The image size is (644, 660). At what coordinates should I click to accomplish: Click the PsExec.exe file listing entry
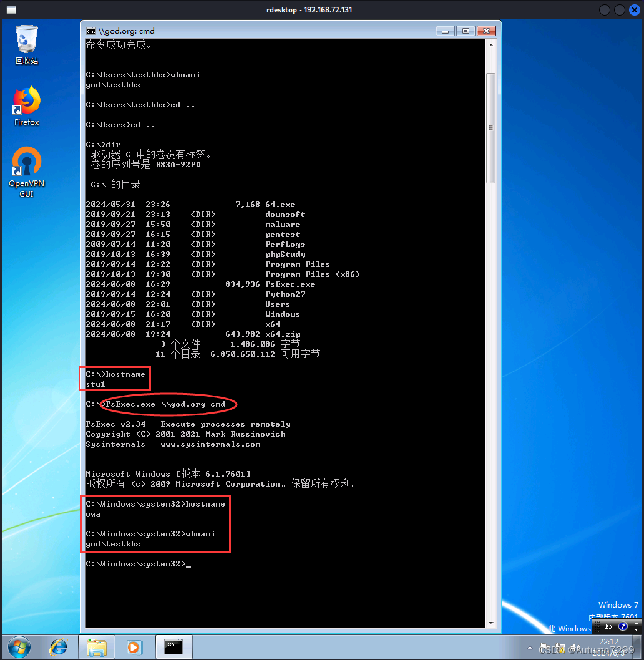[290, 284]
